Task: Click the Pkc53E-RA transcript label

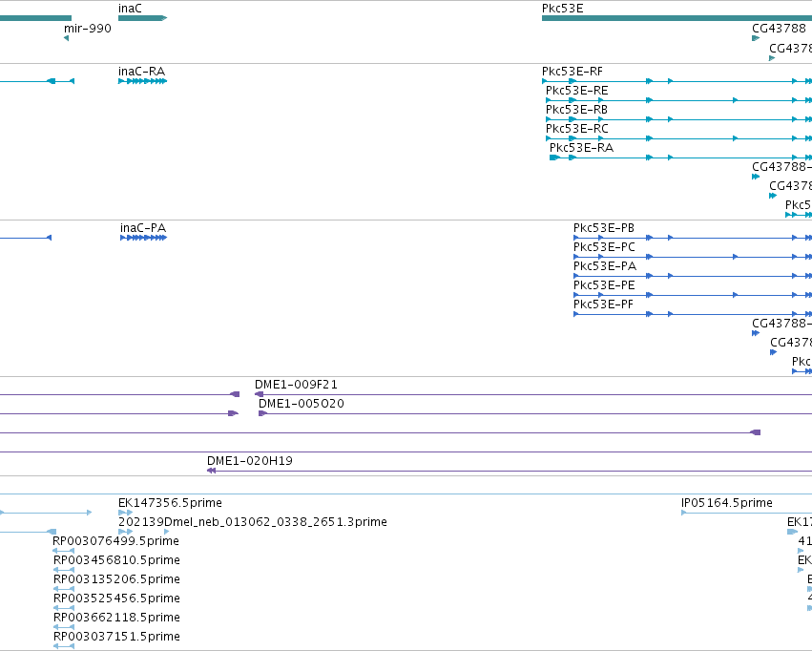Action: 581,148
